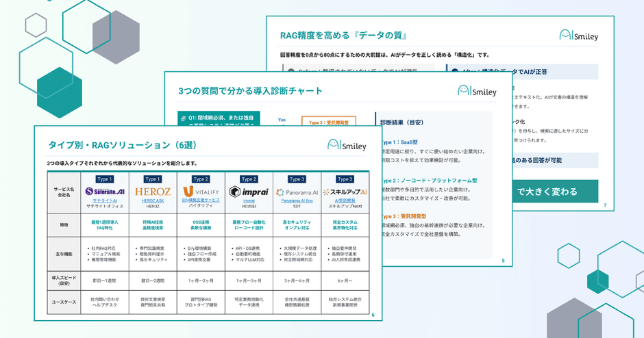The width and height of the screenshot is (644, 338).
Task: Click the 特定業務自動化 データ連携 use case cell
Action: pyautogui.click(x=249, y=302)
